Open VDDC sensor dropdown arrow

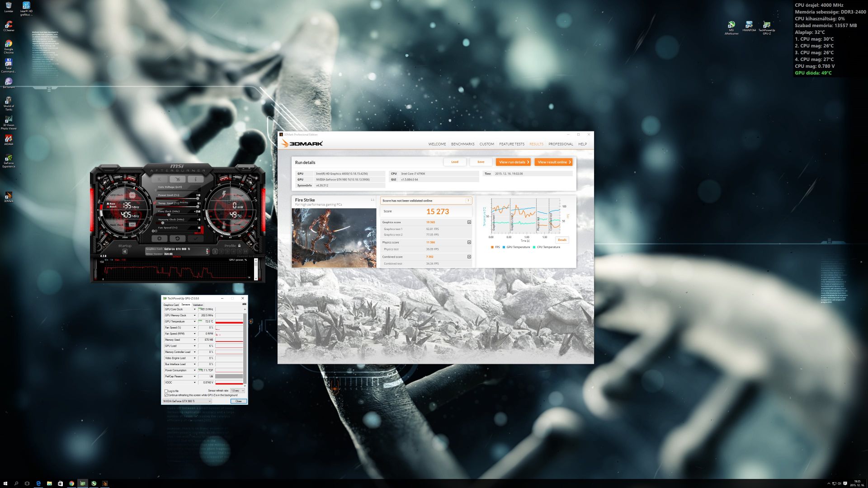(195, 382)
